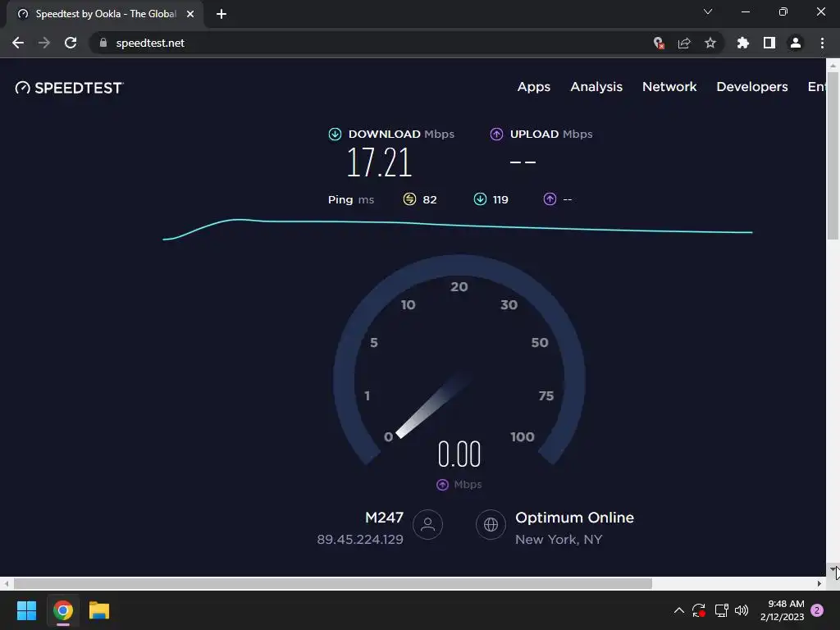Open the Network menu
The image size is (840, 630).
pyautogui.click(x=669, y=87)
